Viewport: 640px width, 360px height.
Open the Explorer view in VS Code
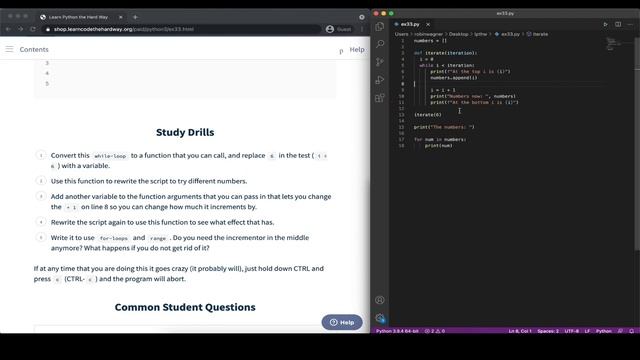(x=380, y=27)
